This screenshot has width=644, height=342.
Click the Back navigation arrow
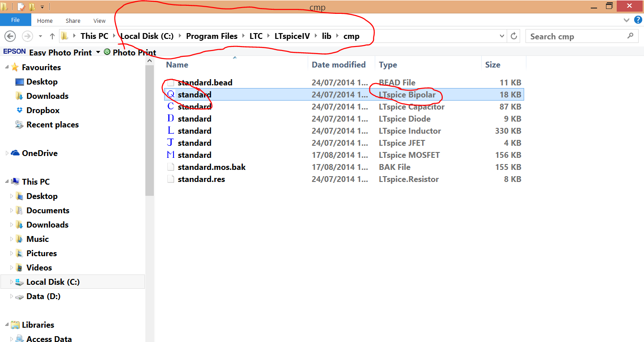(x=10, y=36)
